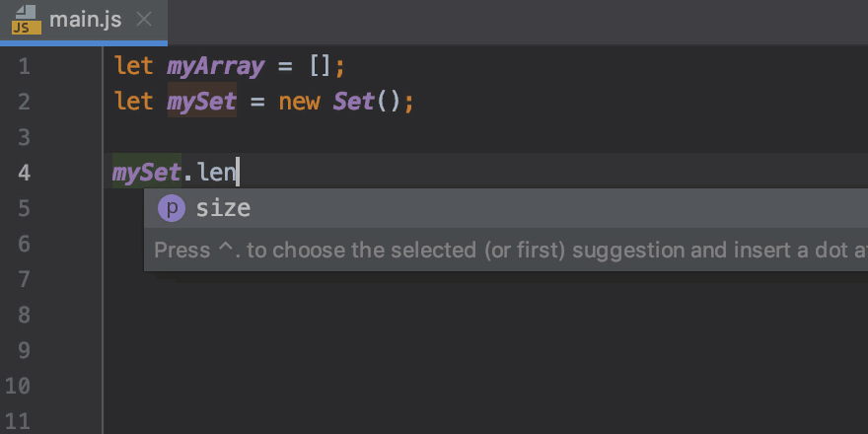Click the mySet variable in the line 2 declaration

coord(201,102)
